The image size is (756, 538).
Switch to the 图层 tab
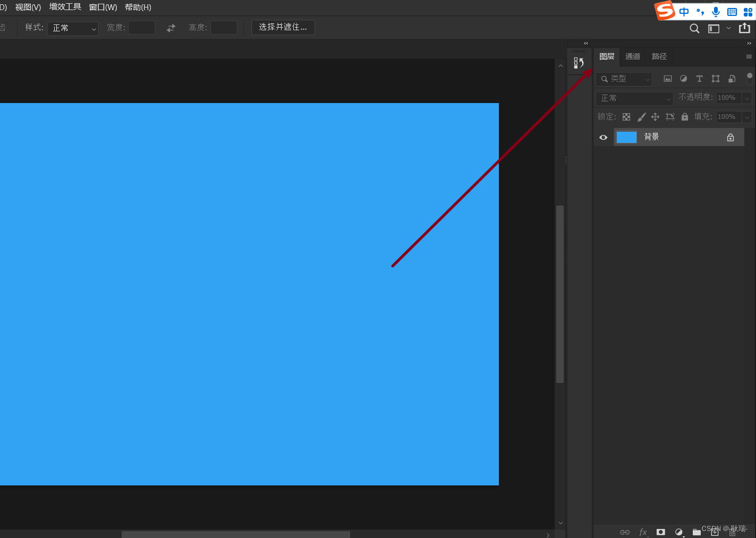pyautogui.click(x=607, y=57)
